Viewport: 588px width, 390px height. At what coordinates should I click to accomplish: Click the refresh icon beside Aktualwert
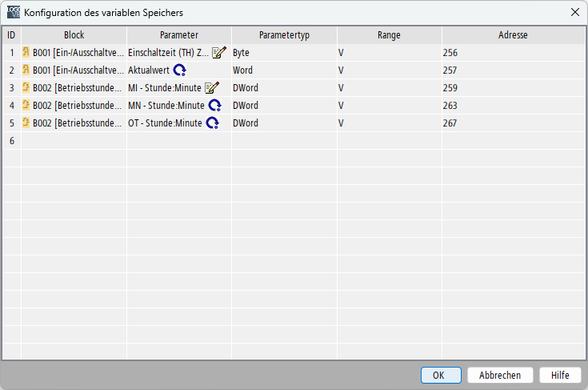[x=180, y=70]
